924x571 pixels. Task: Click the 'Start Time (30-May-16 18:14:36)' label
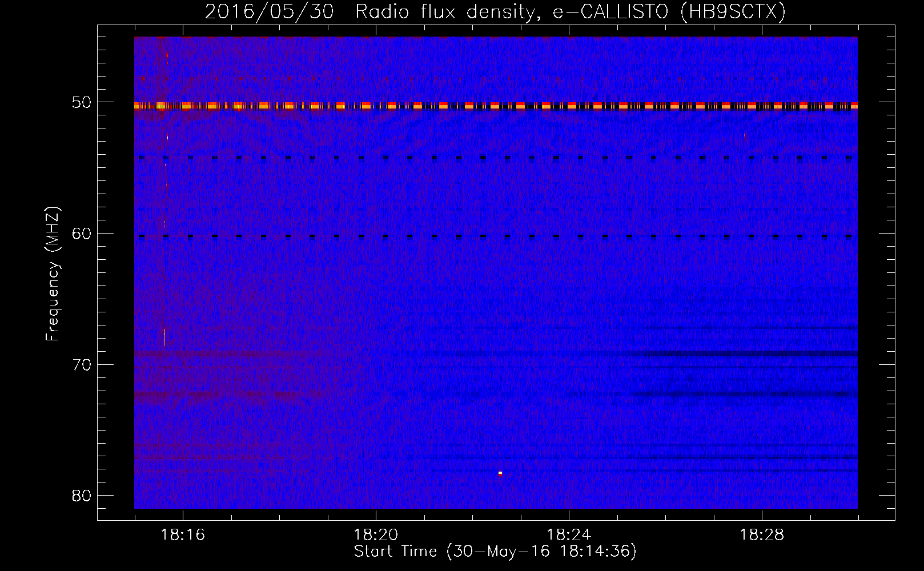(x=495, y=552)
